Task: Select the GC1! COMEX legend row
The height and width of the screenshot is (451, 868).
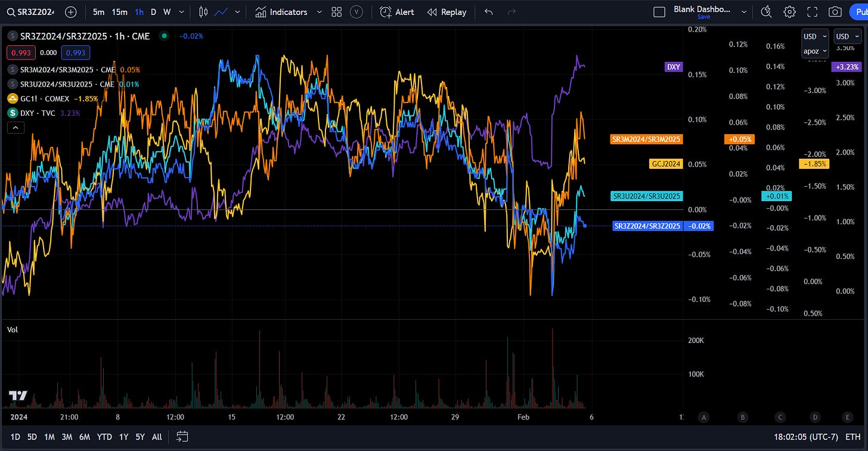Action: (53, 98)
